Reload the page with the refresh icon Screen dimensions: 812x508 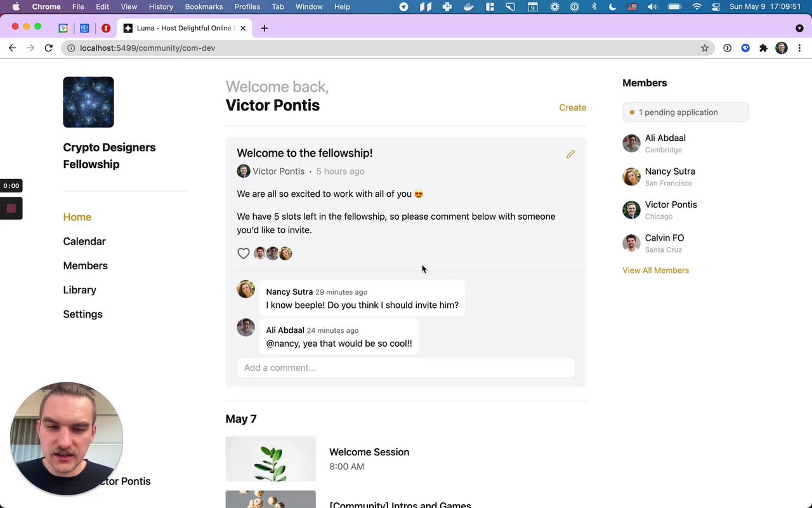pos(48,48)
